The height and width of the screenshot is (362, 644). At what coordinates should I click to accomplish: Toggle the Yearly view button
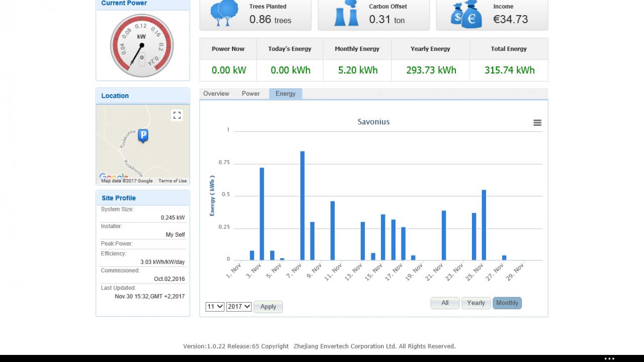point(476,303)
